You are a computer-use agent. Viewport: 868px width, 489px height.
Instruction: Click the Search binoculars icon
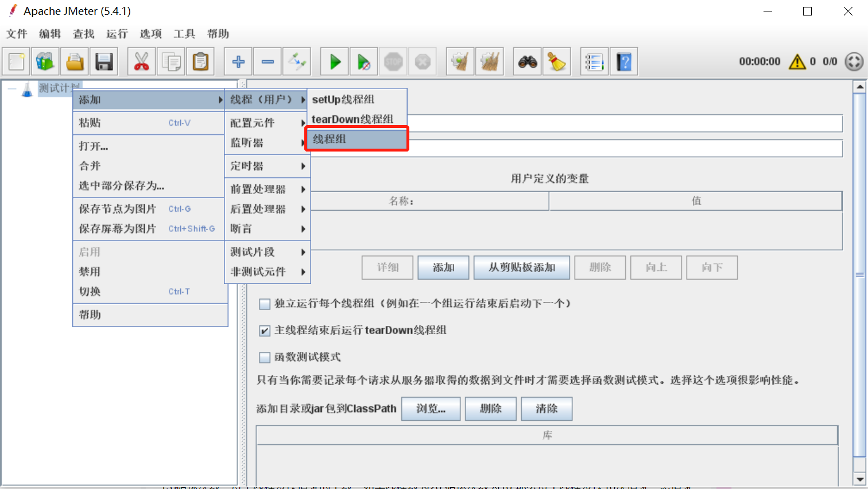528,61
